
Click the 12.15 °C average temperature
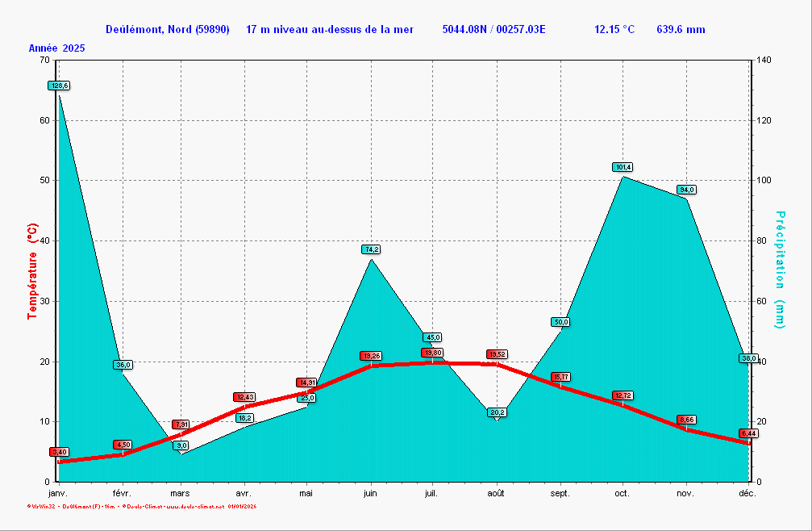click(x=614, y=30)
